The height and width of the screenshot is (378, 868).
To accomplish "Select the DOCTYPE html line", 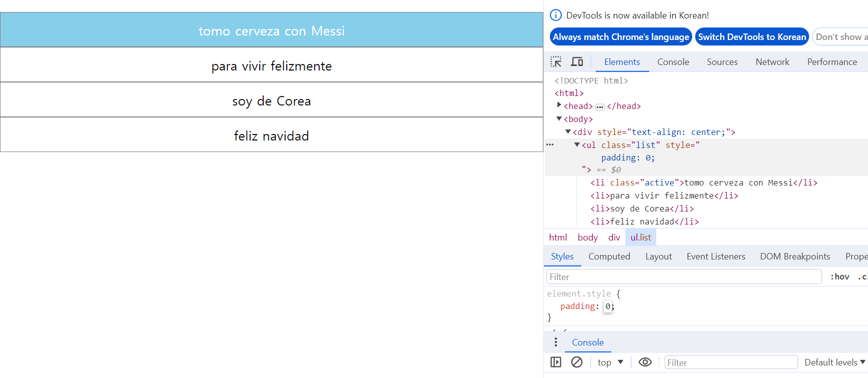I will pos(591,80).
